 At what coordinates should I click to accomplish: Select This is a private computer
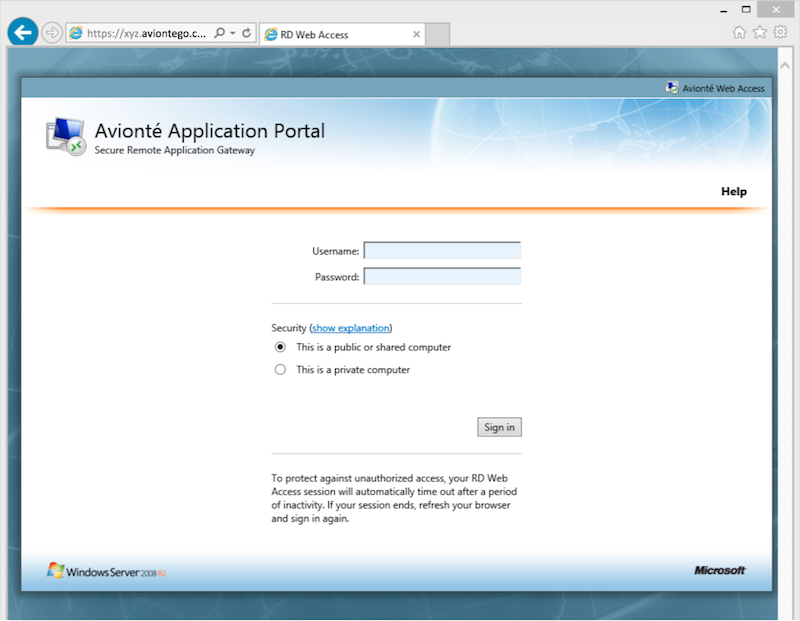[280, 369]
